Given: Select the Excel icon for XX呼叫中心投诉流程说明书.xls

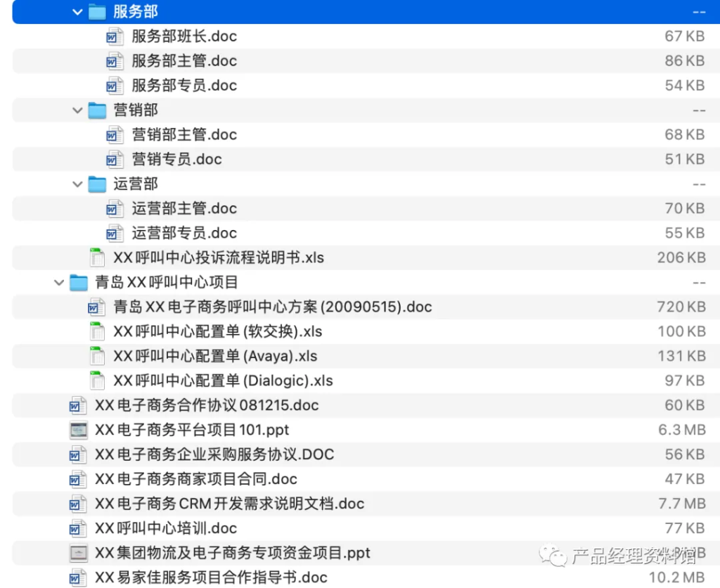Looking at the screenshot, I should (x=97, y=257).
